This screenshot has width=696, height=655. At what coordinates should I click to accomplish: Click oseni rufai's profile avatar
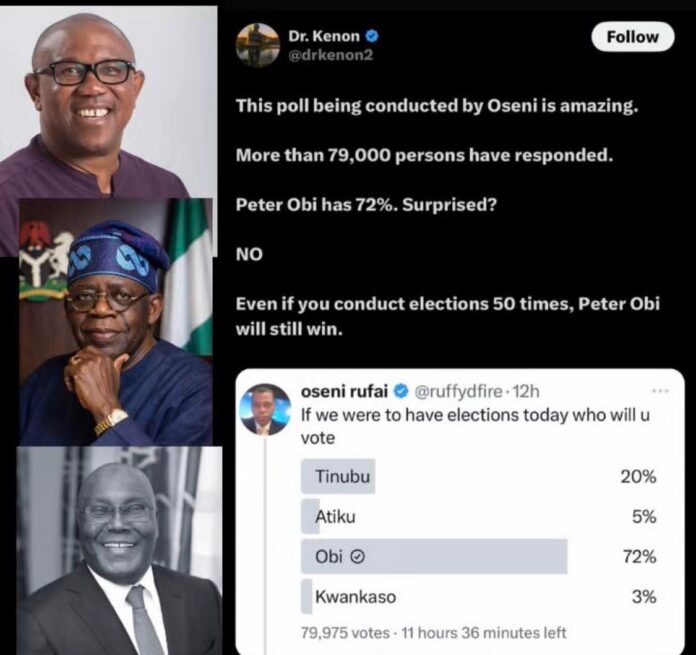[265, 409]
